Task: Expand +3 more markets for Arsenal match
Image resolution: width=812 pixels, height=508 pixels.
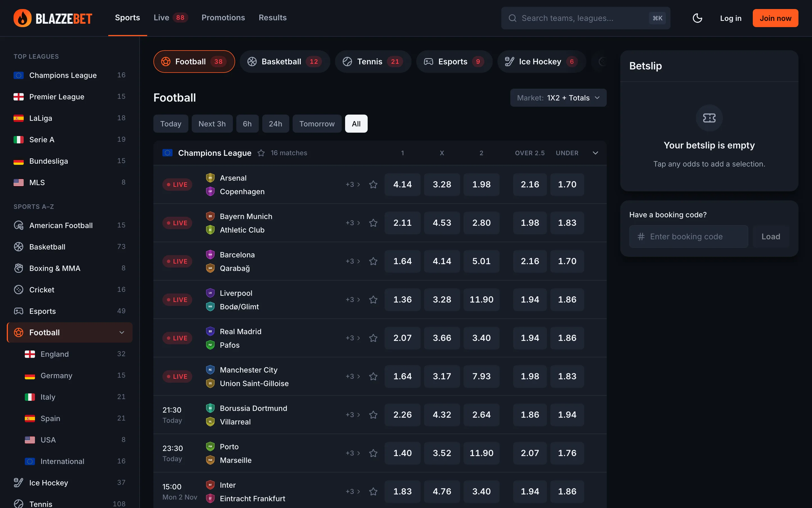Action: tap(353, 185)
